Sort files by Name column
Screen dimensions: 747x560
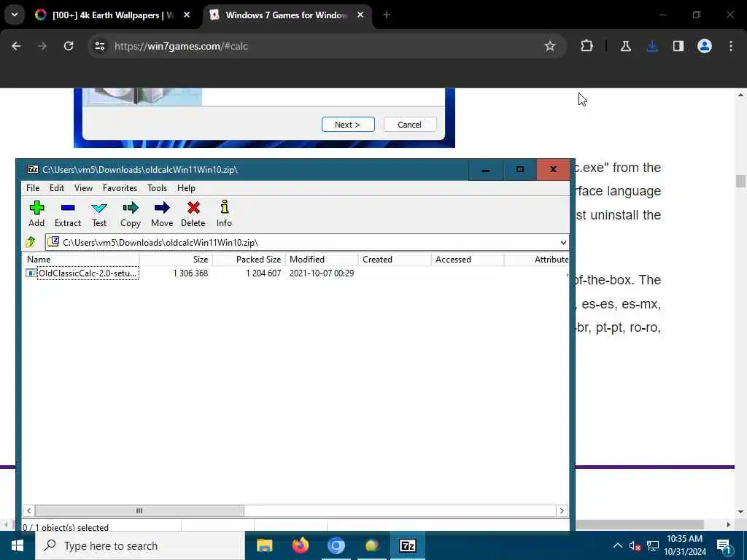[81, 260]
